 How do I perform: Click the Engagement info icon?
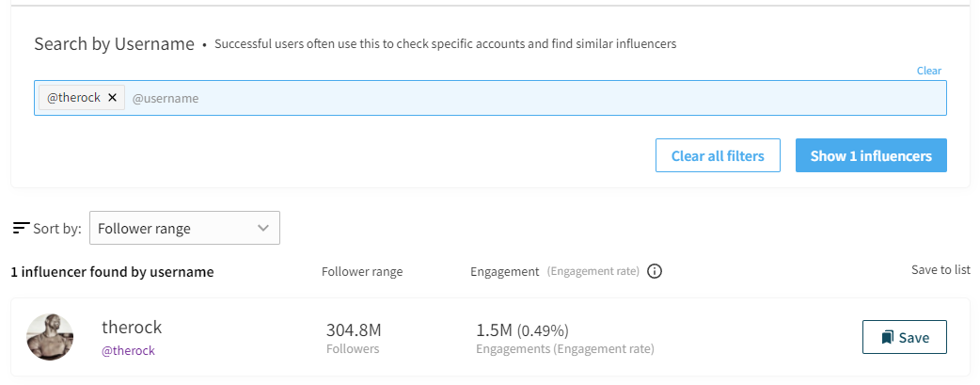(656, 272)
